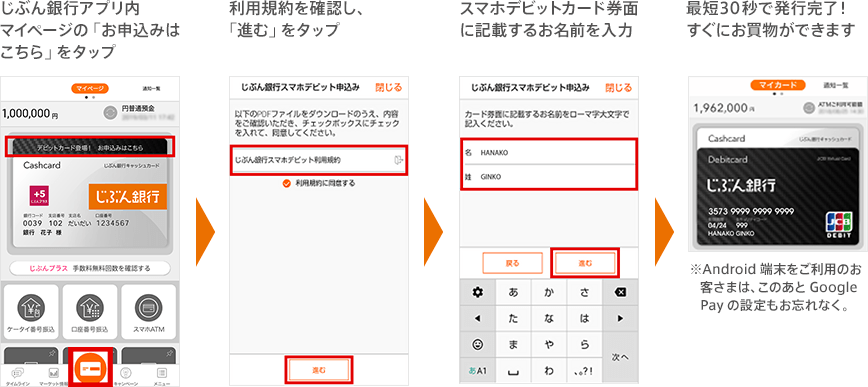
Task: Tap the right arrow cursor key
Action: click(621, 318)
